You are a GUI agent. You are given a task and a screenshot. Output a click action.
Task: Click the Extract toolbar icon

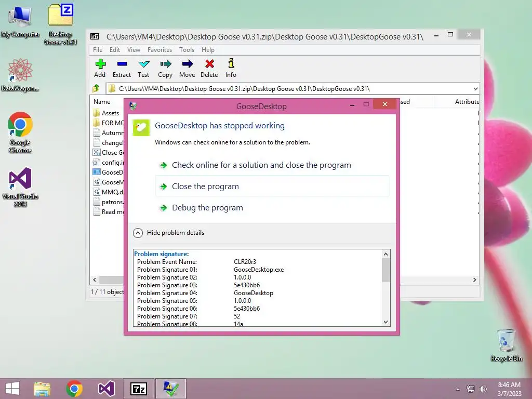point(122,68)
